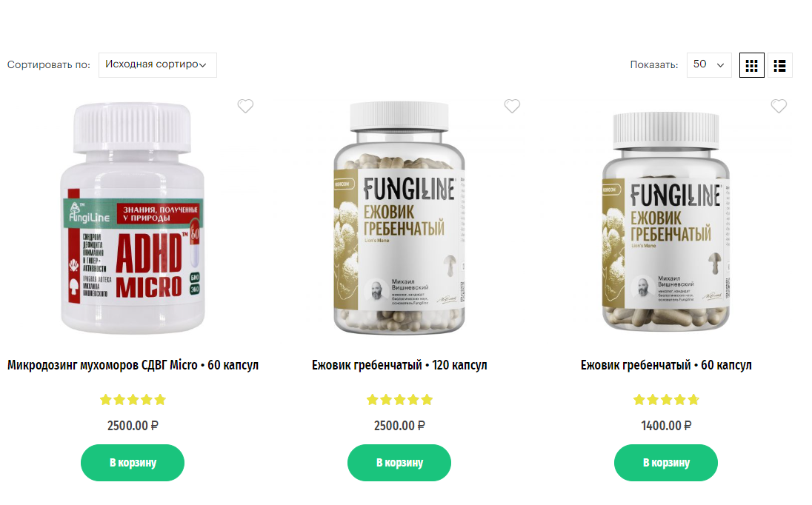Screen dimensions: 812x505
Task: Add Ежовик гребенчатый 60 капсул to cart
Action: (666, 463)
